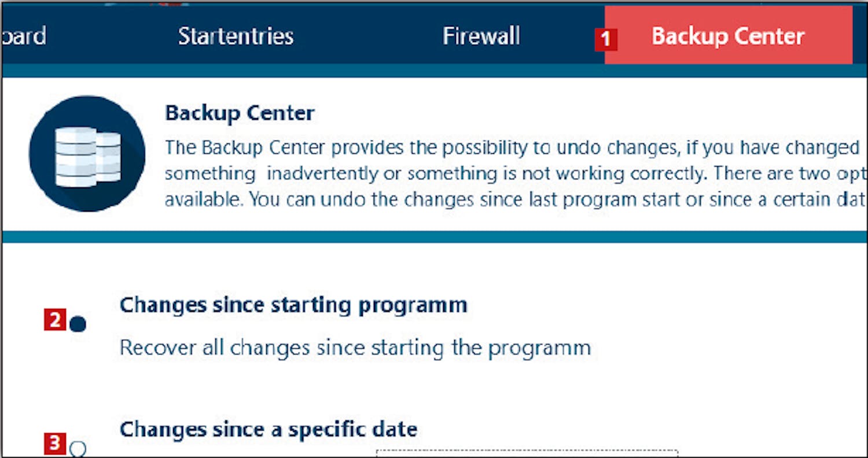Click the teal bar directly below the tabs
Viewport: 868px width, 458px height.
click(x=434, y=71)
